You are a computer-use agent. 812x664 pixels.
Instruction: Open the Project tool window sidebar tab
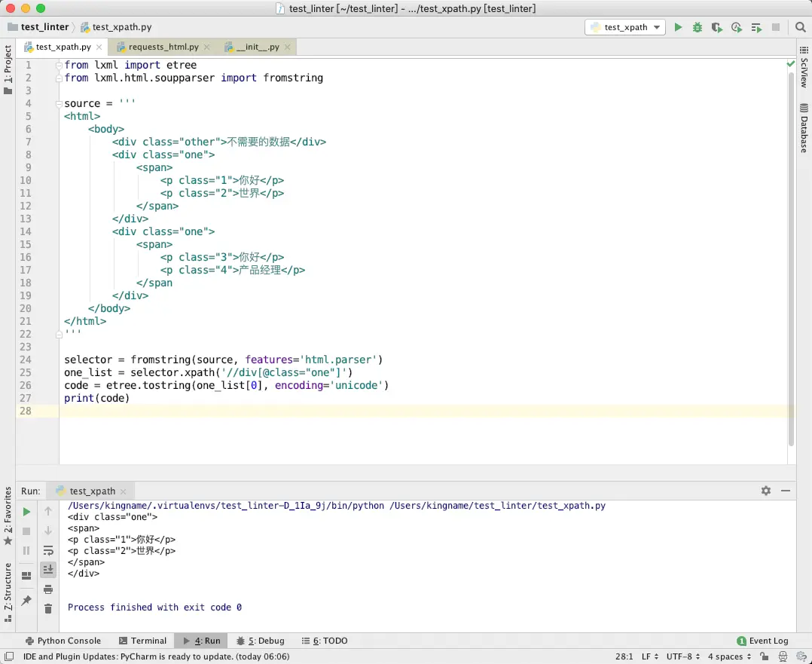8,69
